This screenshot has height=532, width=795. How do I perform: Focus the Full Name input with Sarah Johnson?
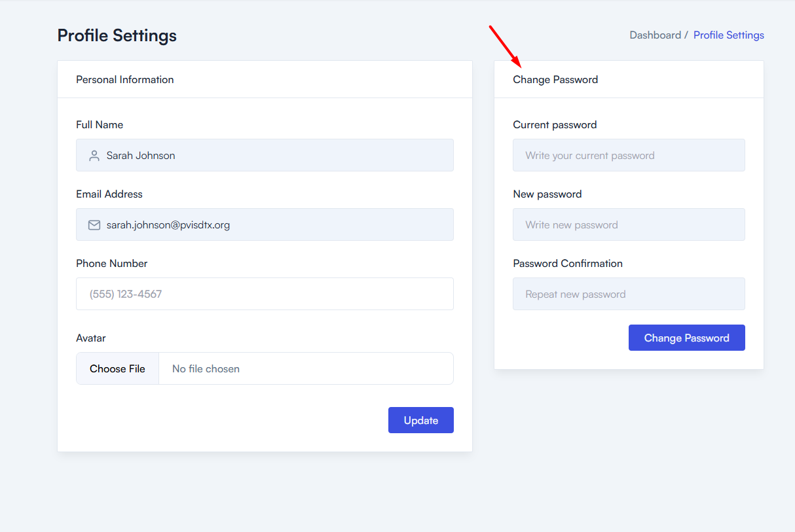click(275, 156)
